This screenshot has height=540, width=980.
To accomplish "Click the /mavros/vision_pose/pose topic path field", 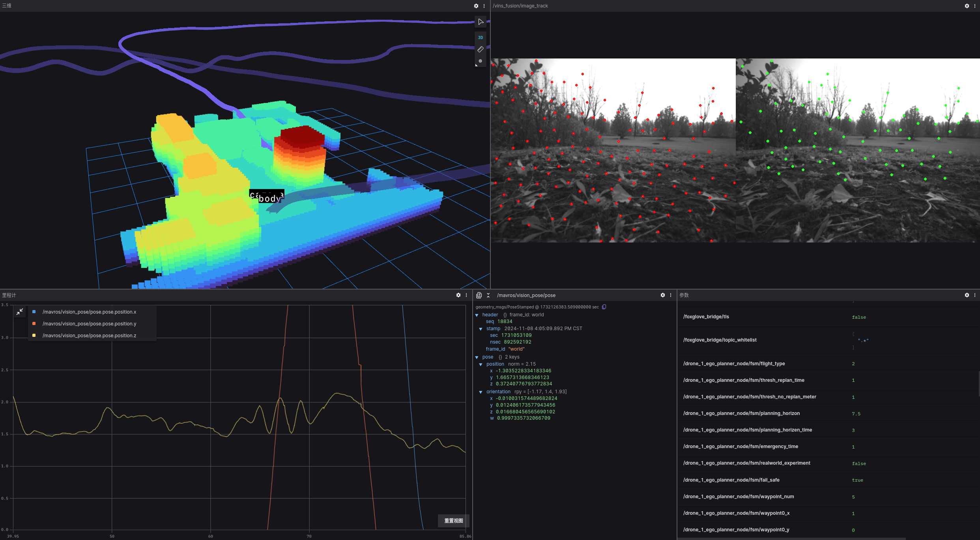I will pyautogui.click(x=526, y=295).
